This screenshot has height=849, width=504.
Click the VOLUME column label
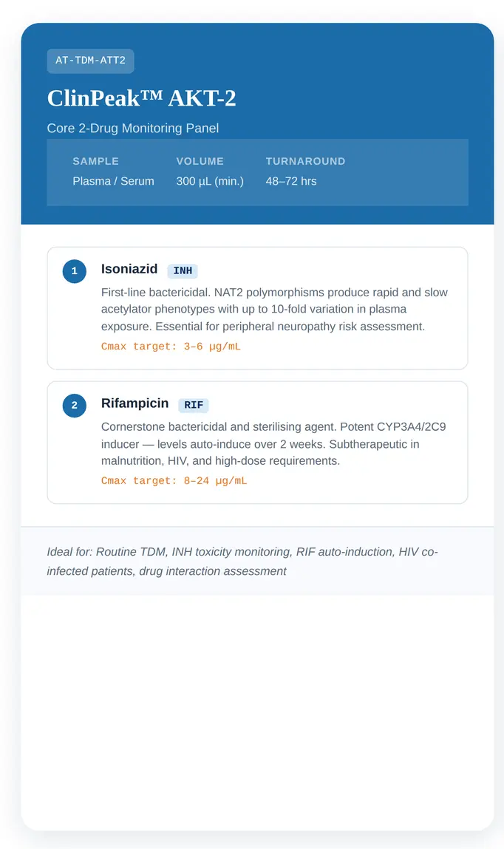point(200,161)
